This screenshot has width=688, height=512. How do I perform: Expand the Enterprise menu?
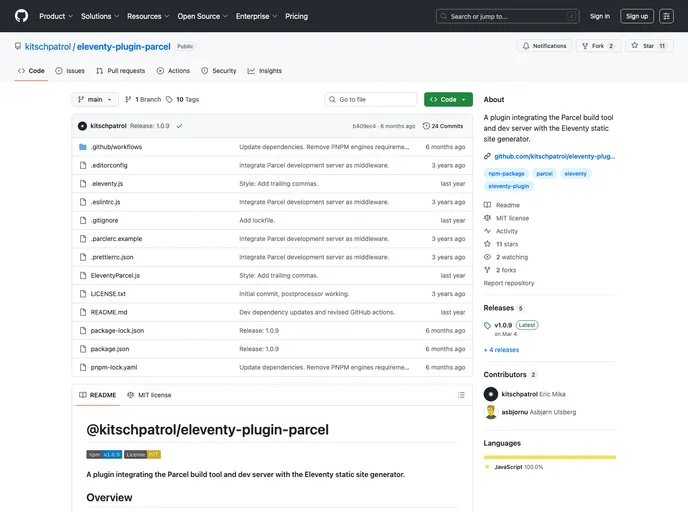pos(256,16)
